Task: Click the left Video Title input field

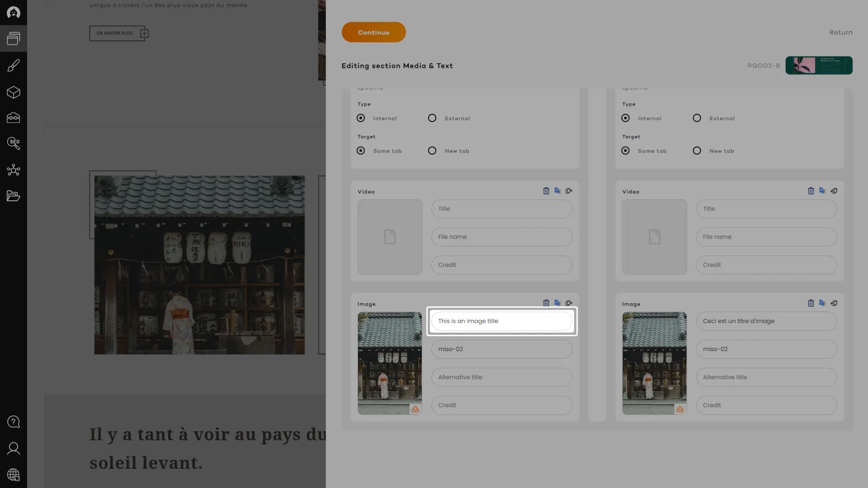Action: [501, 209]
